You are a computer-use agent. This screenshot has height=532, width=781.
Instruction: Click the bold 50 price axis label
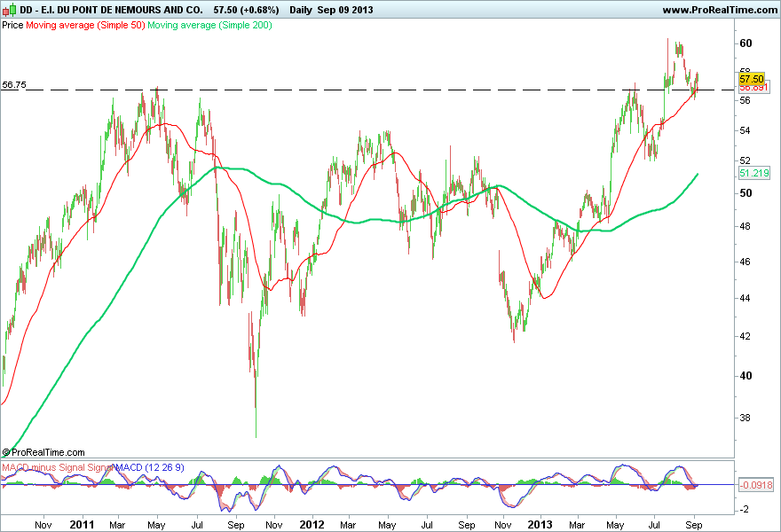[x=745, y=193]
